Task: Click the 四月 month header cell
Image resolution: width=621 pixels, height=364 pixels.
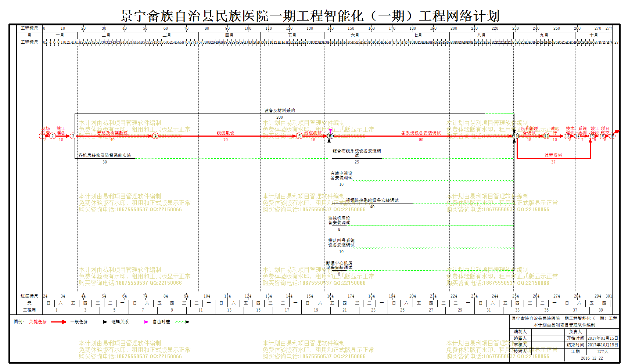Action: tap(229, 35)
